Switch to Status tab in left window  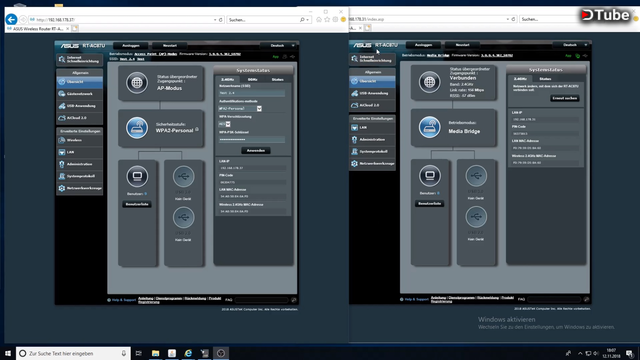[x=278, y=80]
